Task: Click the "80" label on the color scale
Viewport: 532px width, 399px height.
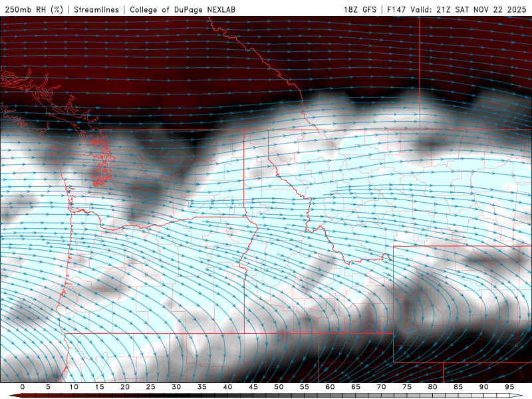Action: (432, 387)
